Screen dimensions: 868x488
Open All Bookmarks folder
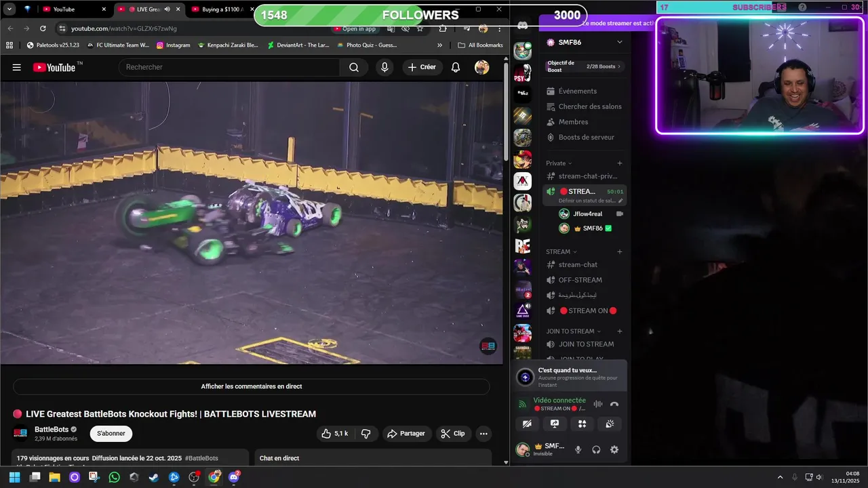coord(481,45)
